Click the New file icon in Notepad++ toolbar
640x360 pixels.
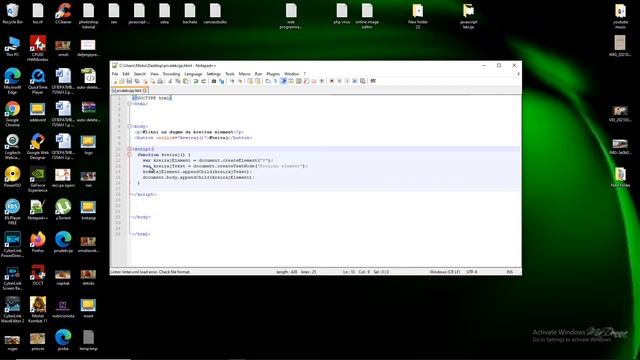coord(116,81)
